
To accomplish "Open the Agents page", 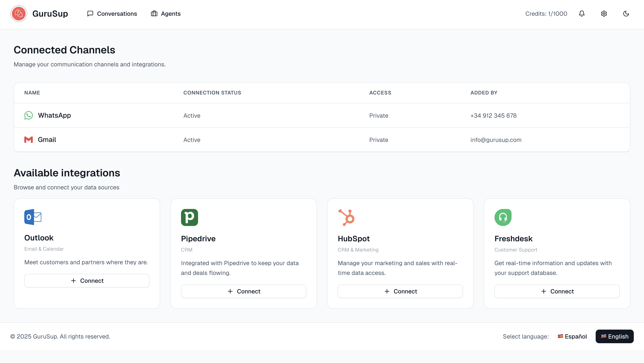I will point(166,14).
